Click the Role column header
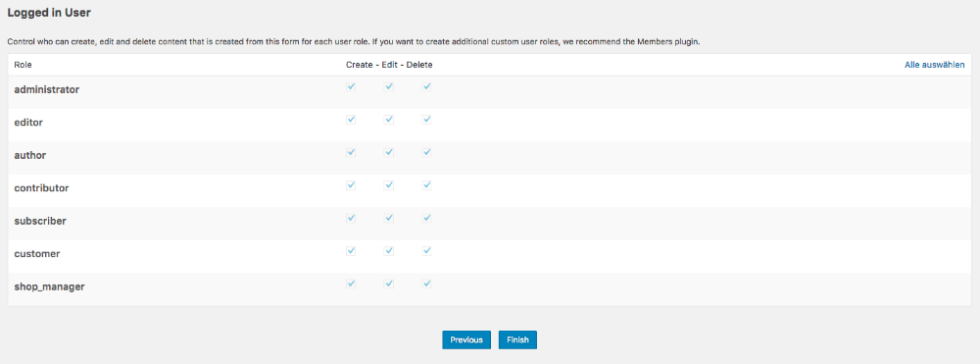Image resolution: width=980 pixels, height=364 pixels. 24,65
